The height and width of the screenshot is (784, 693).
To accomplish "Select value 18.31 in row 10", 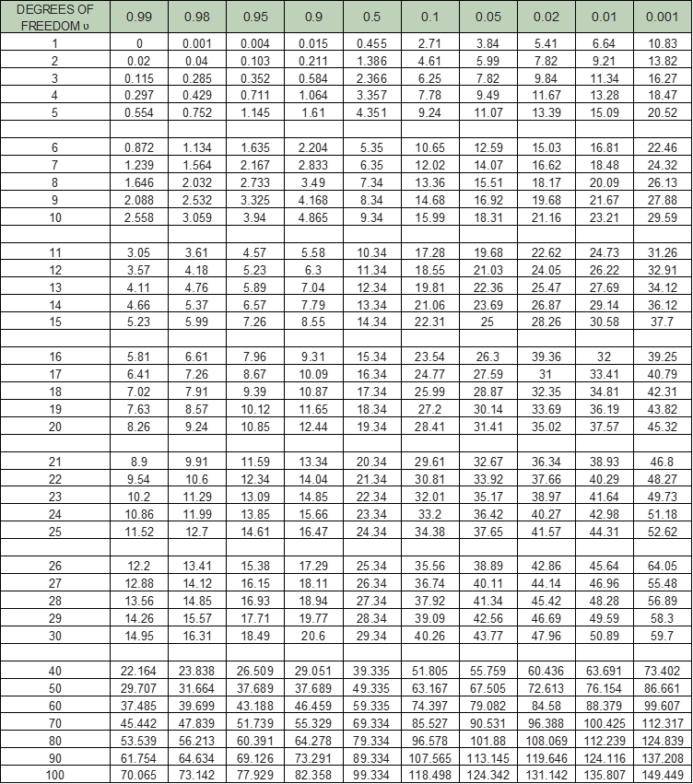I will [x=488, y=217].
